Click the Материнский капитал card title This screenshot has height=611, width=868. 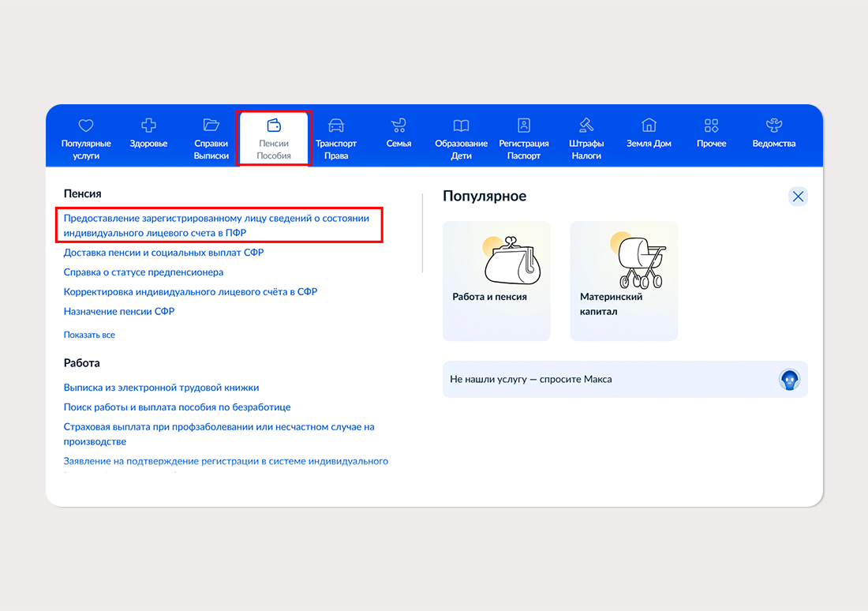[611, 304]
